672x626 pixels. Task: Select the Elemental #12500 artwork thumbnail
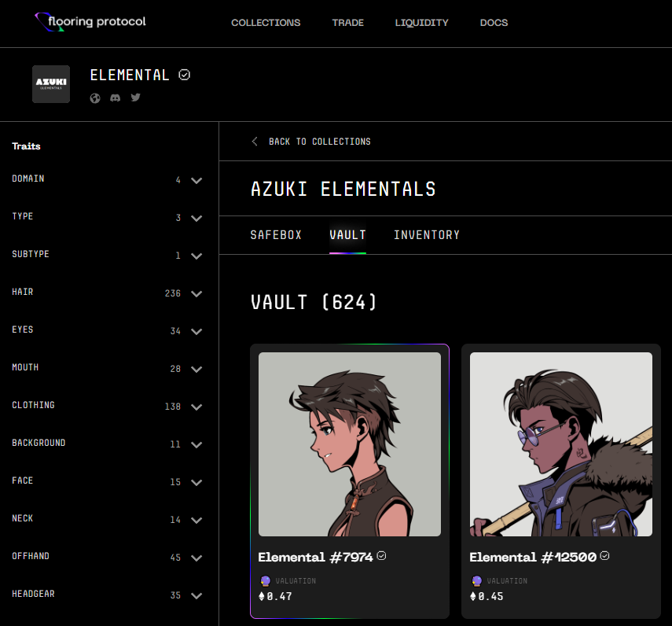561,444
